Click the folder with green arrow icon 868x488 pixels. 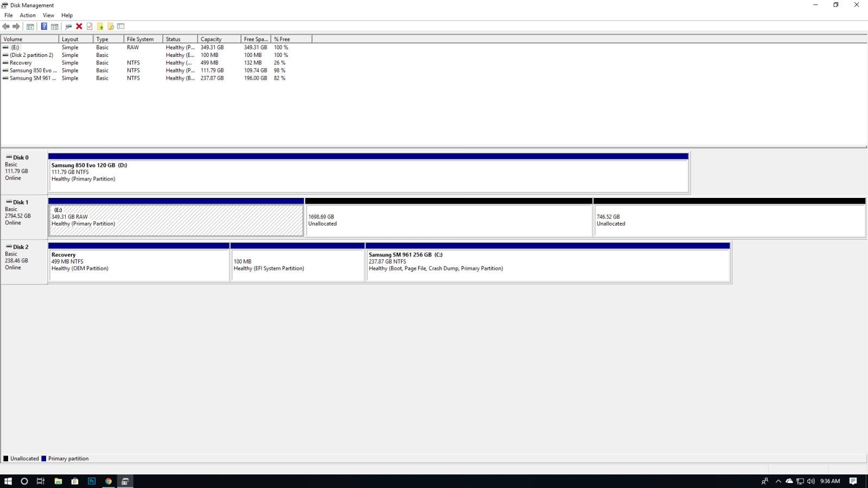[100, 26]
